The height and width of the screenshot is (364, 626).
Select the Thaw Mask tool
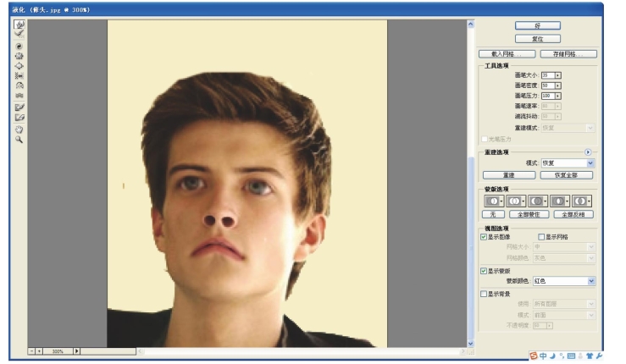[x=19, y=118]
